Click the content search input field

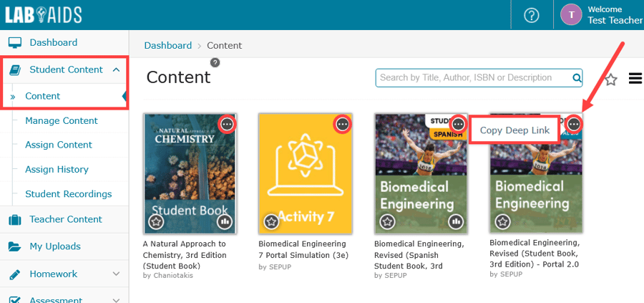[472, 78]
